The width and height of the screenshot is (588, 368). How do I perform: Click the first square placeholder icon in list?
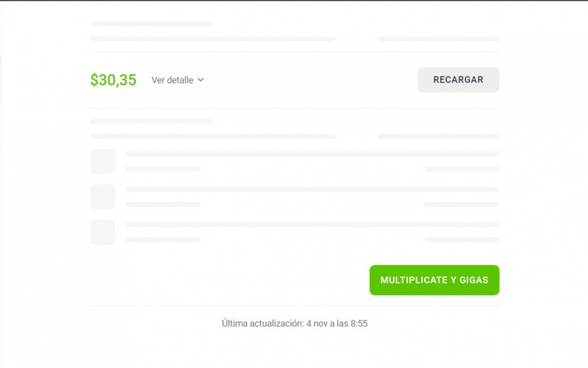[103, 162]
